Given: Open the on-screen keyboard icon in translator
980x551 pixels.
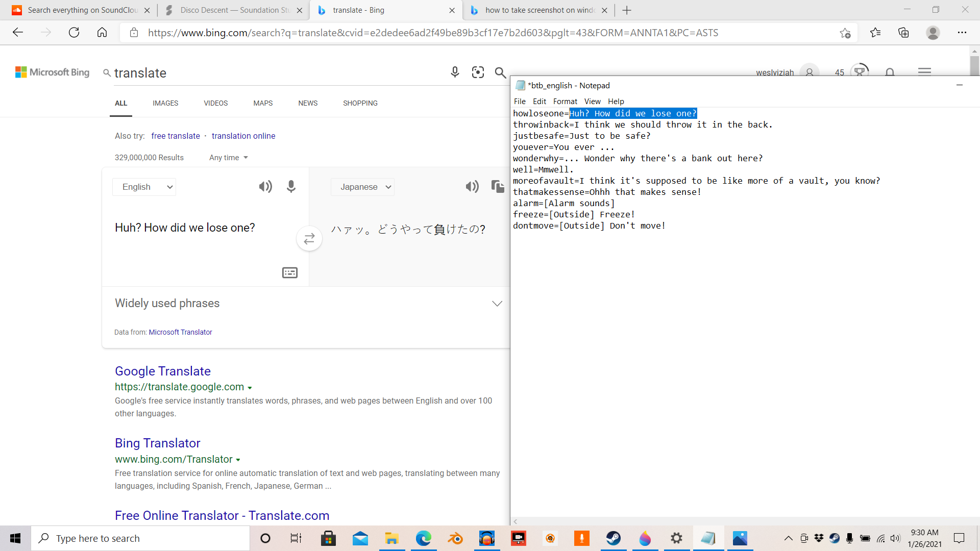Looking at the screenshot, I should coord(290,273).
